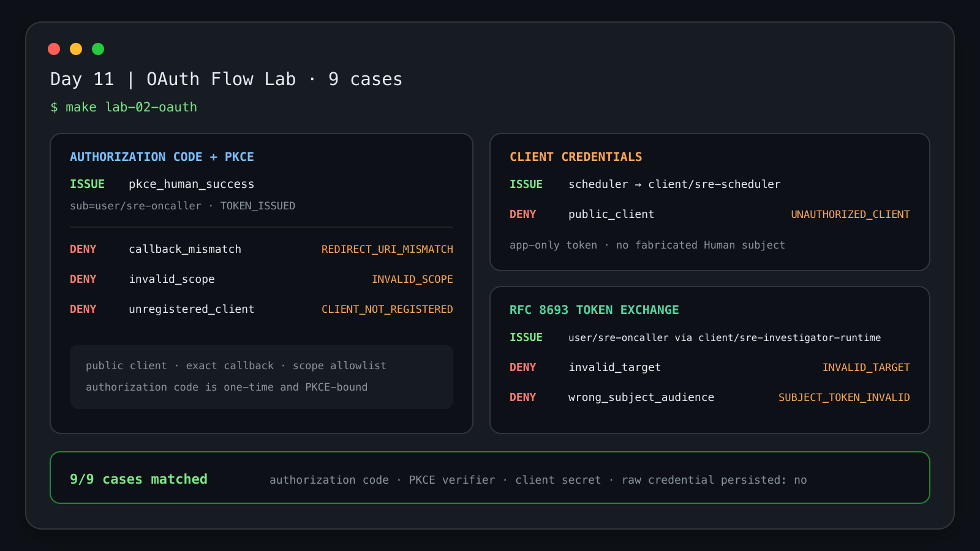Viewport: 980px width, 551px height.
Task: Select the callback_mismatch case name
Action: point(185,249)
